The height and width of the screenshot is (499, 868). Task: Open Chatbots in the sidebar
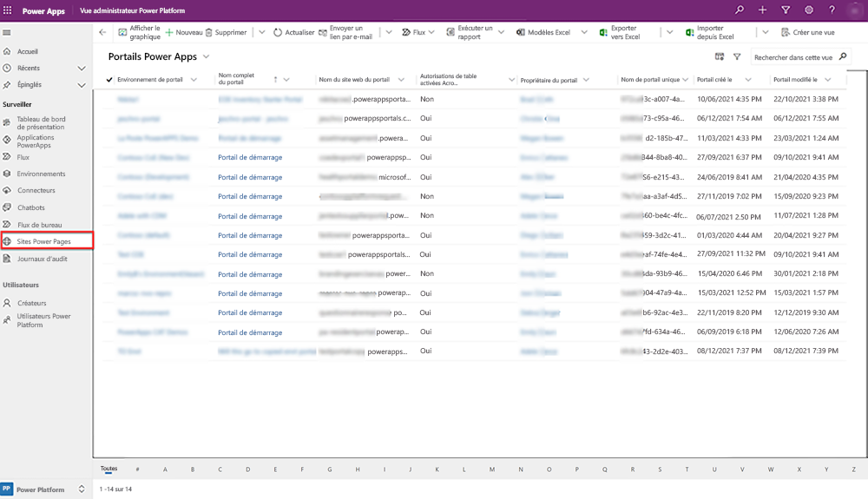31,207
